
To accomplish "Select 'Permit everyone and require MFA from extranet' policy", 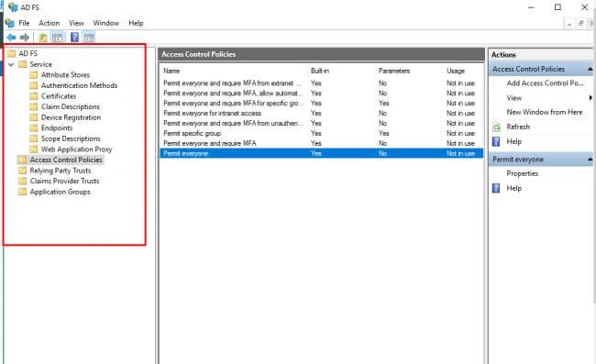I will (x=321, y=83).
